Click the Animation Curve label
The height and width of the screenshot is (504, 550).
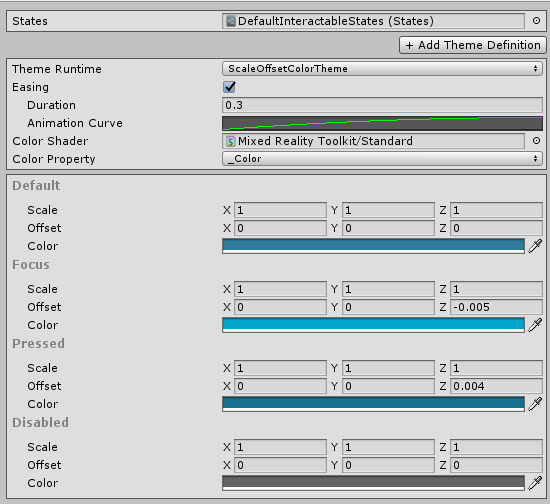(75, 123)
